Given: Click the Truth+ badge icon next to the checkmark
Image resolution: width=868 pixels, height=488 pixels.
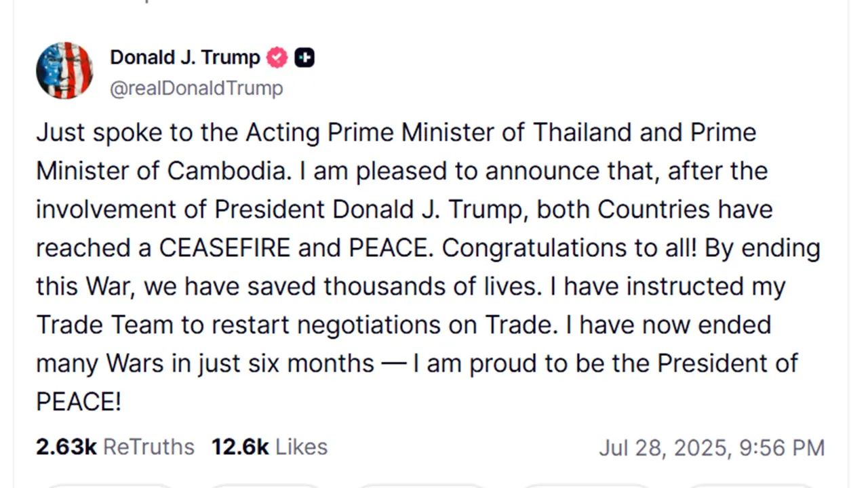Looking at the screenshot, I should 304,58.
